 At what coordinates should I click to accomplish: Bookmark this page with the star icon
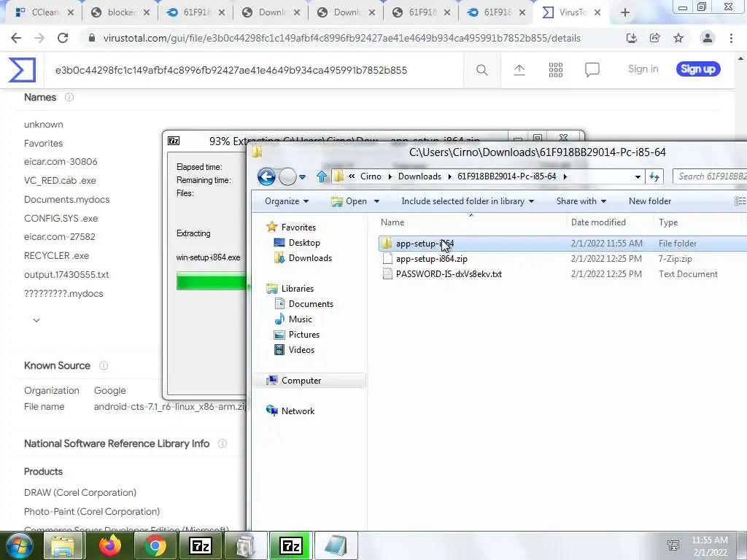678,38
